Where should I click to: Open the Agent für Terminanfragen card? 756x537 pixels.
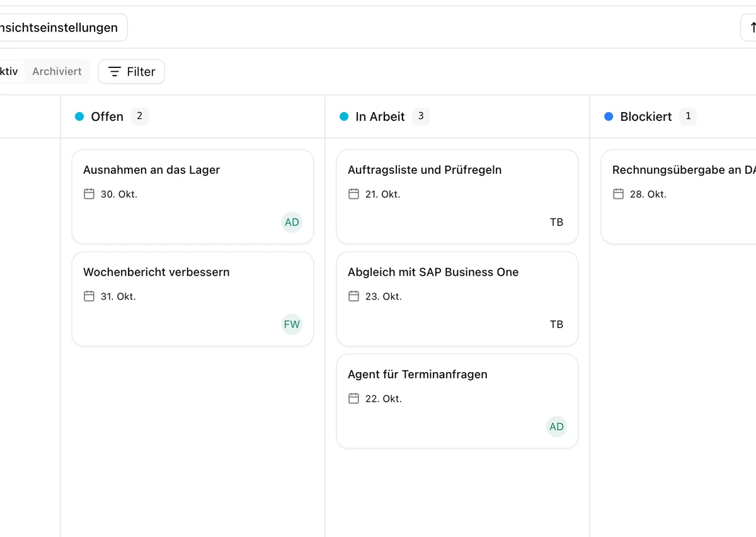457,401
